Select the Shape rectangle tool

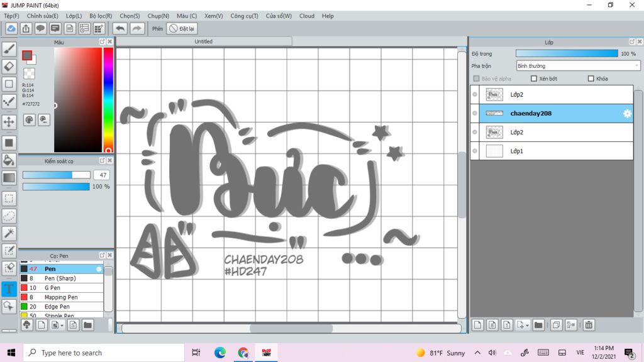pyautogui.click(x=9, y=84)
